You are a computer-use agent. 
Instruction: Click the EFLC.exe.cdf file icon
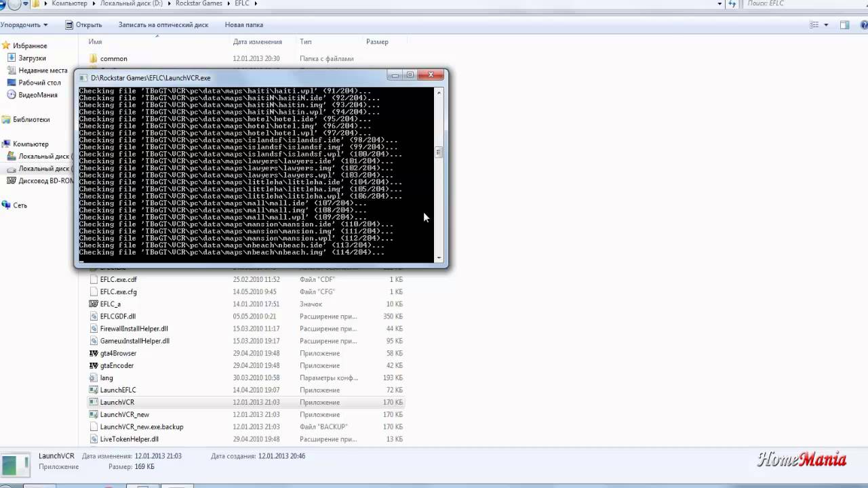[x=94, y=279]
